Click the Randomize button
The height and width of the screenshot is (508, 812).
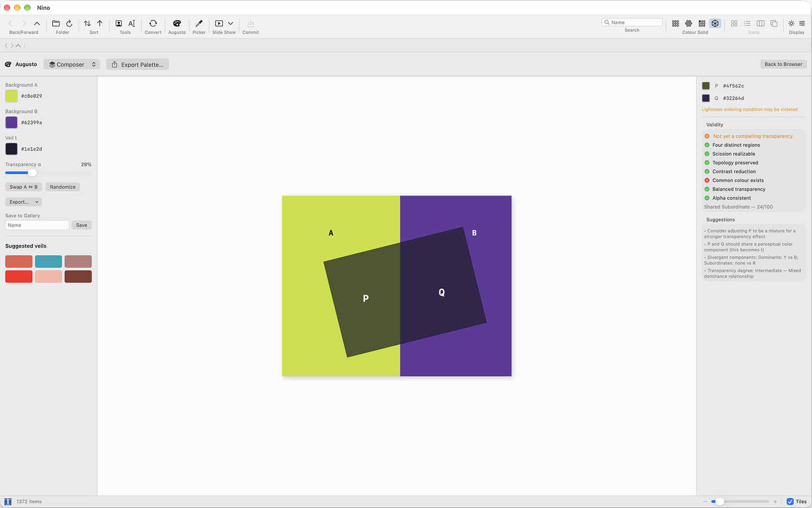pos(63,187)
